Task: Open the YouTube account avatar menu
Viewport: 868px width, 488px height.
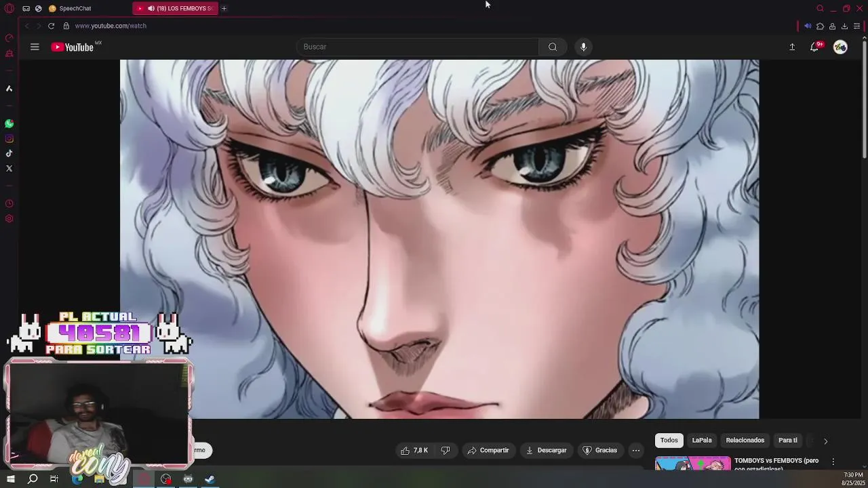Action: click(x=840, y=47)
